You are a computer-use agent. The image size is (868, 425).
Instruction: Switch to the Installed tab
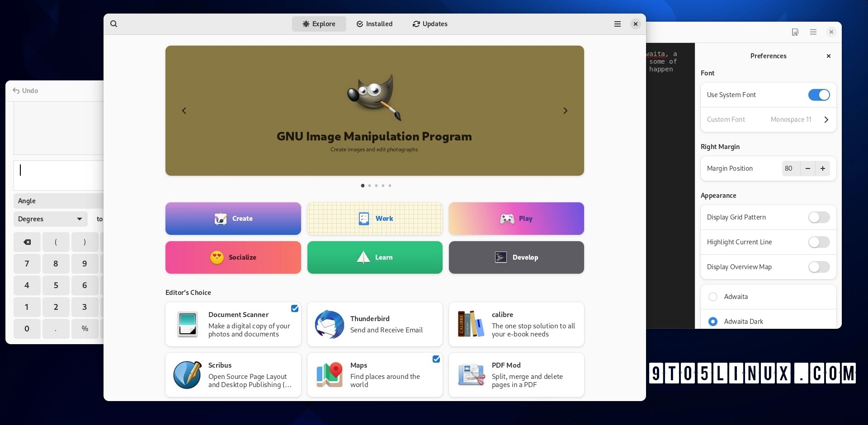374,23
